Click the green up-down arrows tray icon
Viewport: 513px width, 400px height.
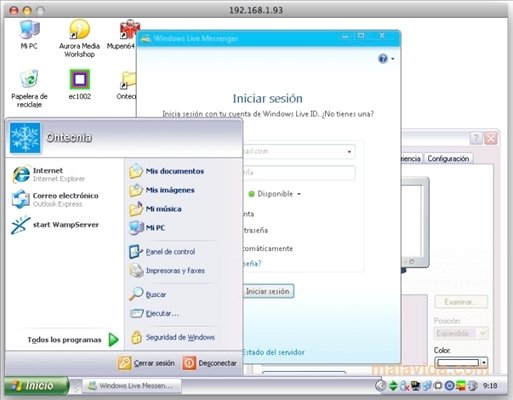point(393,386)
